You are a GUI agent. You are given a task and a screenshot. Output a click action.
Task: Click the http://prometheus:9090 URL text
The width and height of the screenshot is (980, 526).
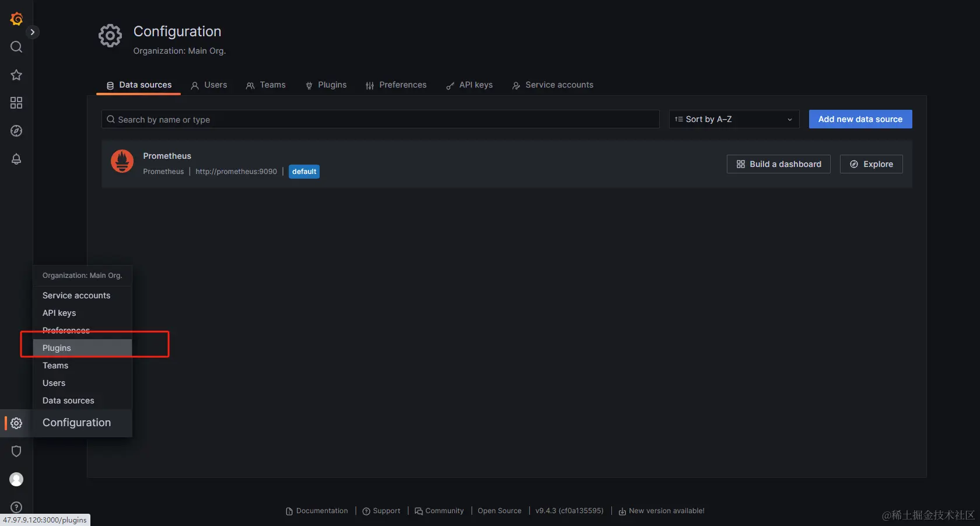[236, 172]
